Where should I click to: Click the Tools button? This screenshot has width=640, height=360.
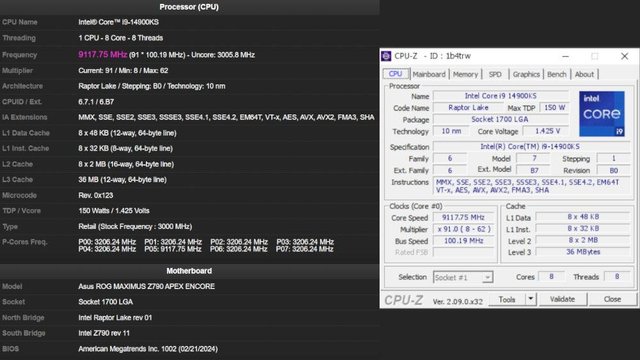[507, 300]
